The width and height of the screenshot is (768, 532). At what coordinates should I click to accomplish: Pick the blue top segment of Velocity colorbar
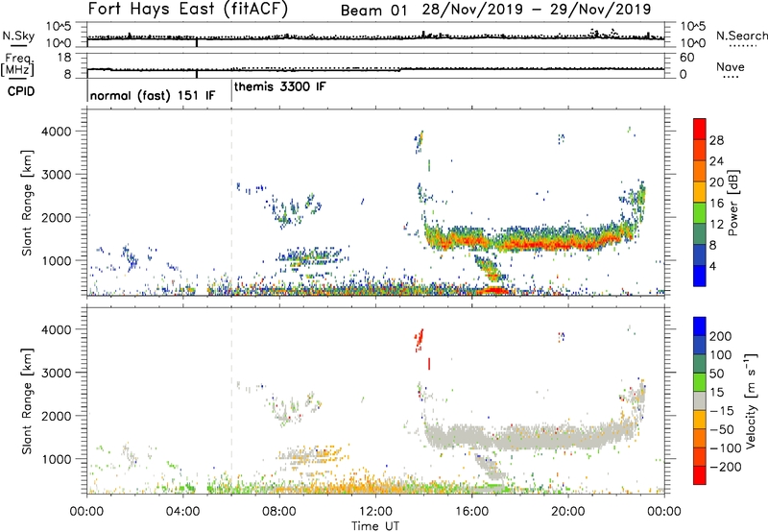(700, 326)
